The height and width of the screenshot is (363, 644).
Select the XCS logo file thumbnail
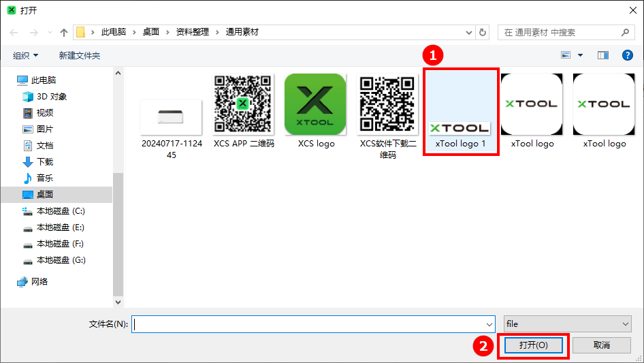(x=315, y=104)
